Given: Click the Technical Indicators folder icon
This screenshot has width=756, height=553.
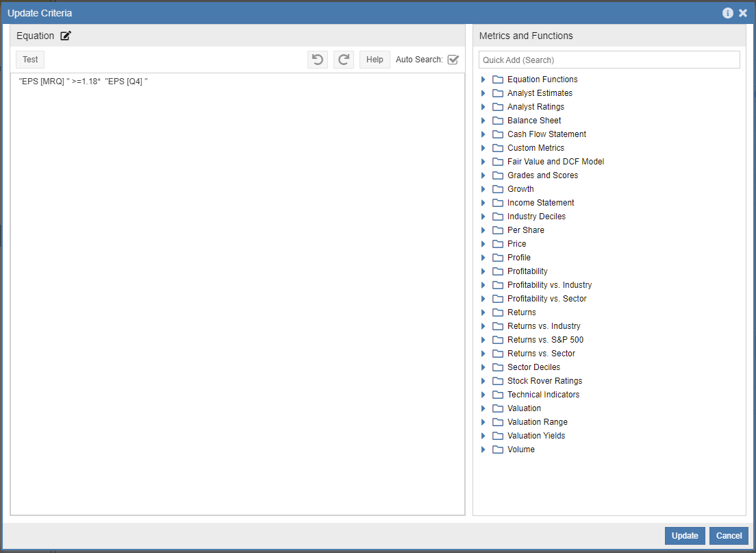Looking at the screenshot, I should pyautogui.click(x=498, y=395).
